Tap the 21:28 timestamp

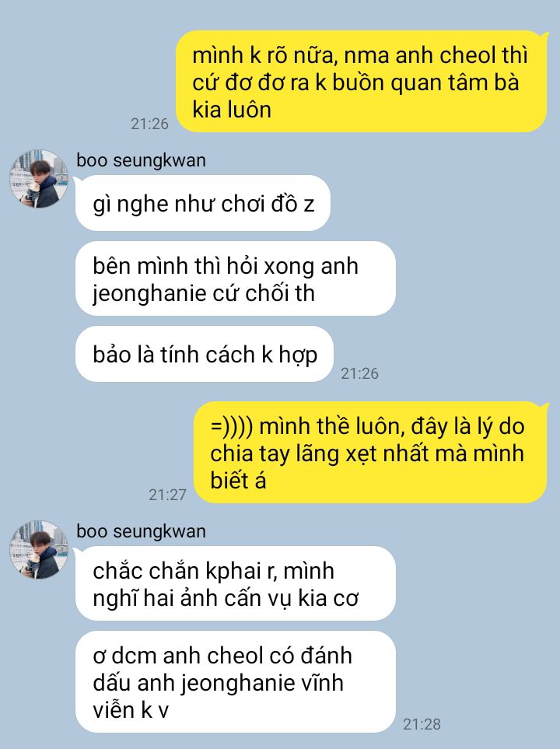(x=422, y=723)
